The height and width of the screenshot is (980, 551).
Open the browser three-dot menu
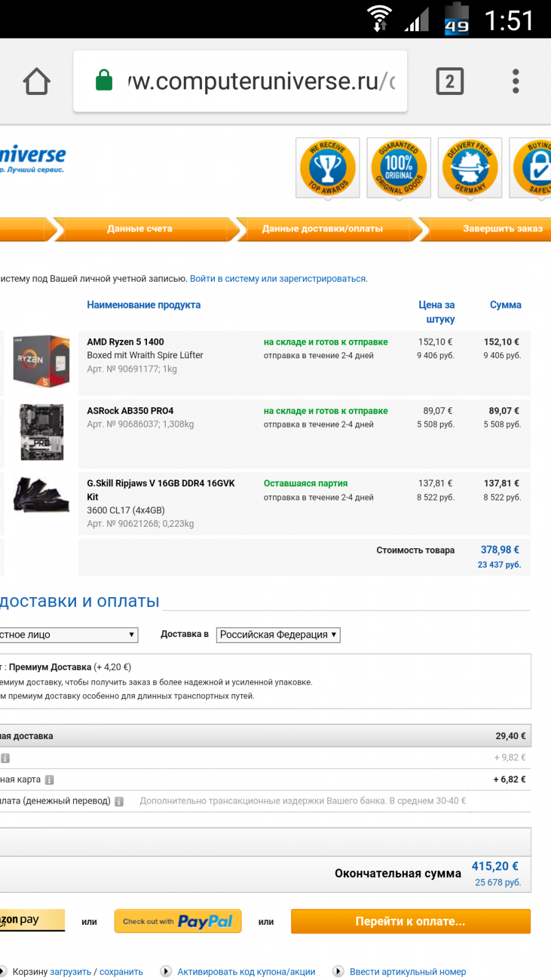coord(515,81)
